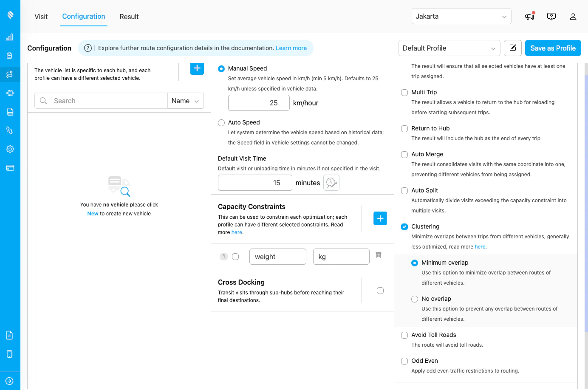Screen dimensions: 588x390
Task: Click the announcements megaphone with notification dot
Action: 529,16
